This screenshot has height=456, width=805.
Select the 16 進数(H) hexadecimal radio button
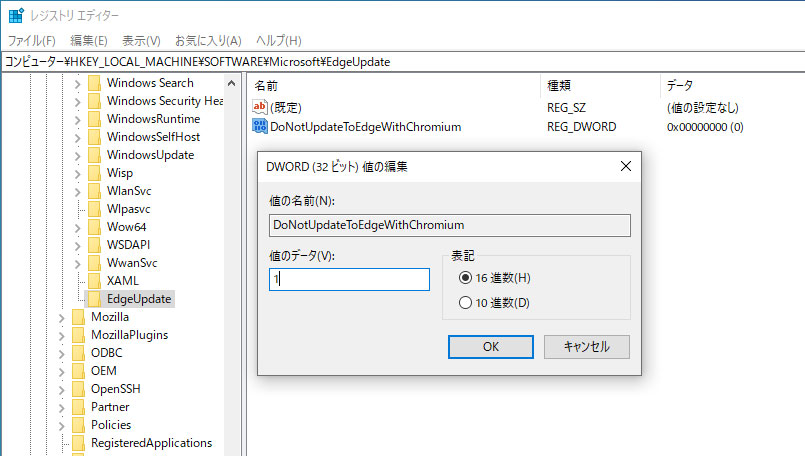point(465,278)
